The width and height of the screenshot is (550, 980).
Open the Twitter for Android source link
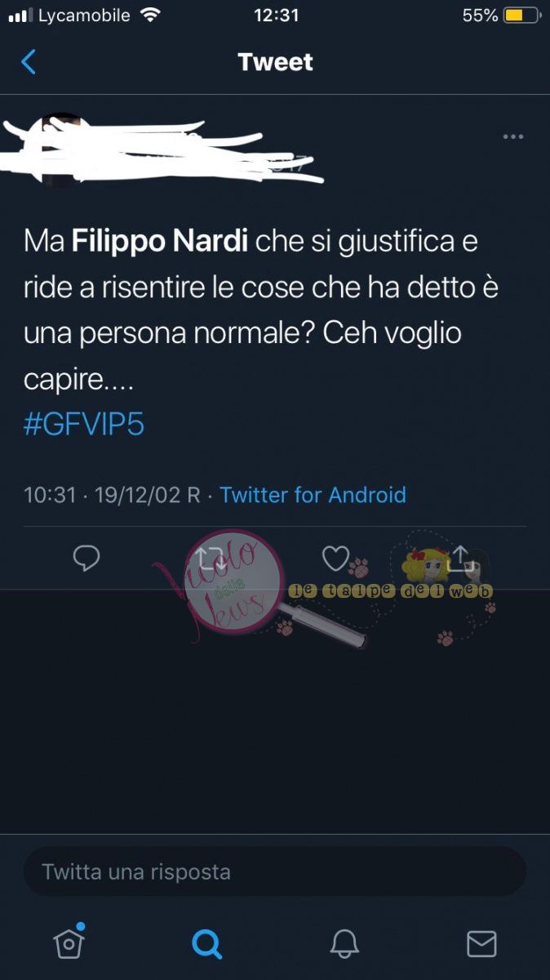(313, 495)
